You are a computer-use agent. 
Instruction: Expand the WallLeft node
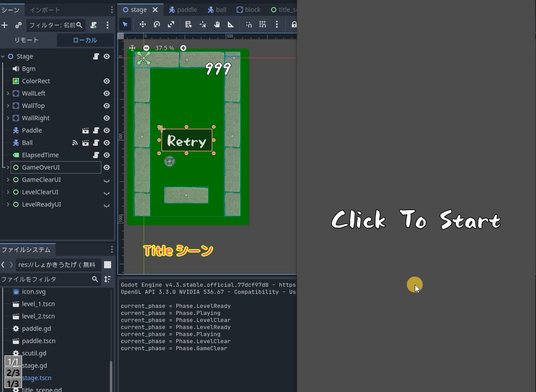coord(8,93)
